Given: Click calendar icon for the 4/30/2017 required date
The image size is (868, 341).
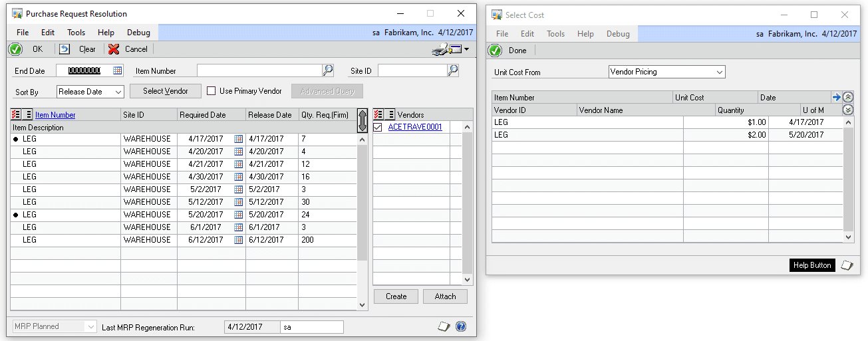Looking at the screenshot, I should [239, 177].
